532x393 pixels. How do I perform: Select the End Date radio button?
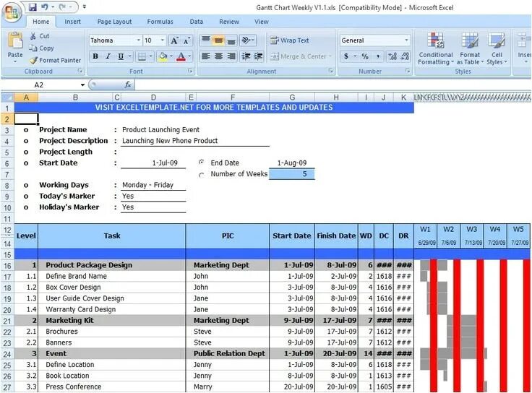pos(201,163)
